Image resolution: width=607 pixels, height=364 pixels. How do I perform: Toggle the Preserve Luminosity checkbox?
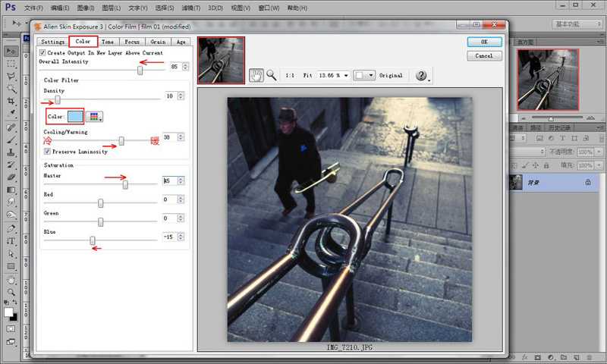click(47, 152)
